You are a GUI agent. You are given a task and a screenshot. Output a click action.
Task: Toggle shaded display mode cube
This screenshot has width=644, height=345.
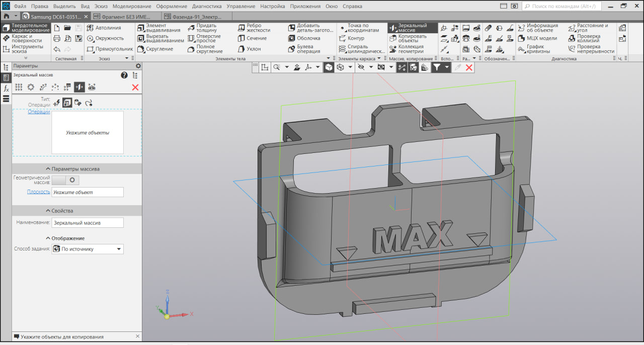(329, 67)
